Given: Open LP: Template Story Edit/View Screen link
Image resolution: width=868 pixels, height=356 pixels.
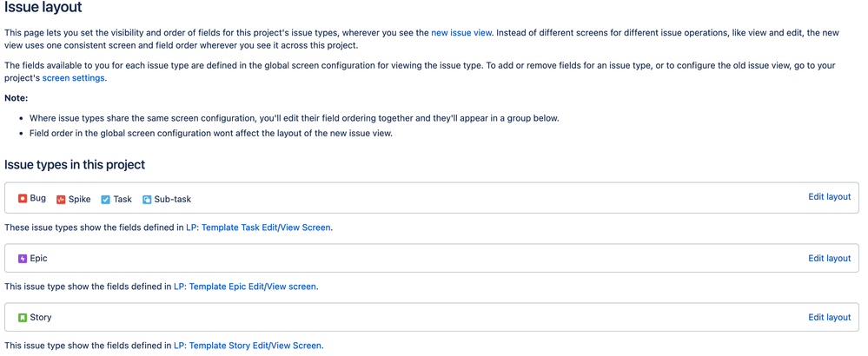Looking at the screenshot, I should (248, 346).
